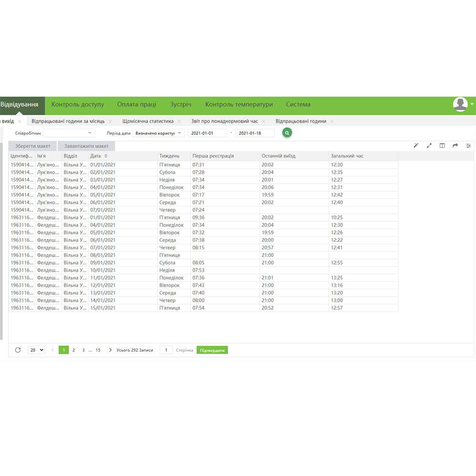Viewport: 476px width, 476px height.
Task: Switch to the Звіт про понаднормовий час tab
Action: click(224, 121)
